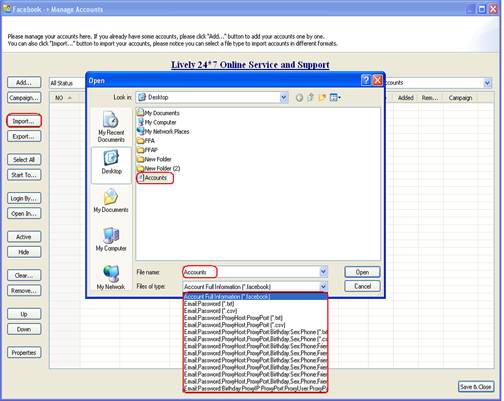This screenshot has width=504, height=401.
Task: Select My Network Places in the file list
Action: coord(163,132)
